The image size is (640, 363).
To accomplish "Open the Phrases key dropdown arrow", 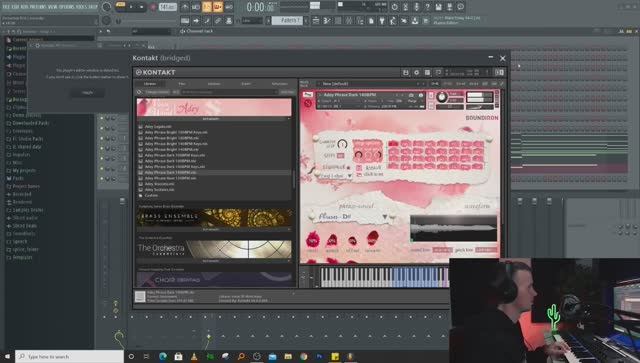I will pyautogui.click(x=385, y=217).
